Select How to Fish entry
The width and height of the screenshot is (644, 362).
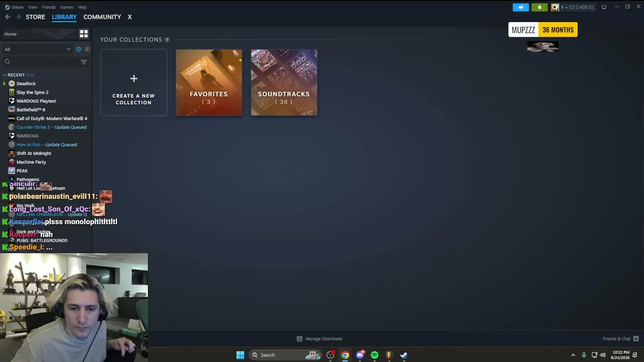47,145
